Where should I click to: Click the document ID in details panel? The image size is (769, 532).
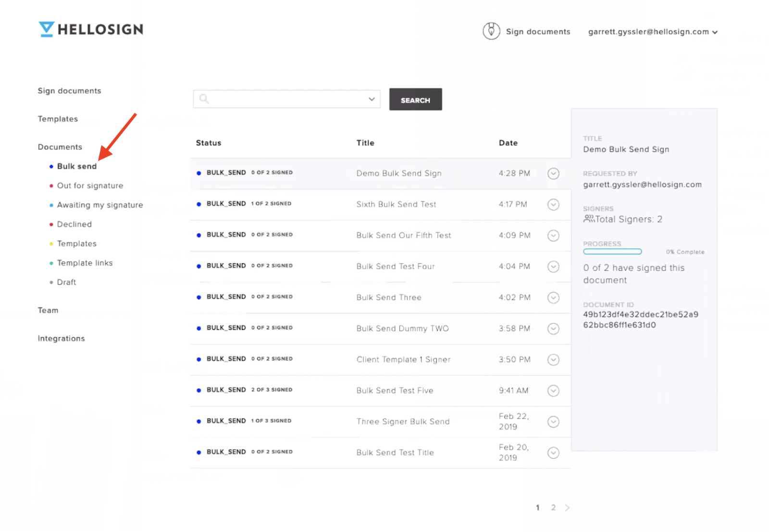[x=641, y=320]
